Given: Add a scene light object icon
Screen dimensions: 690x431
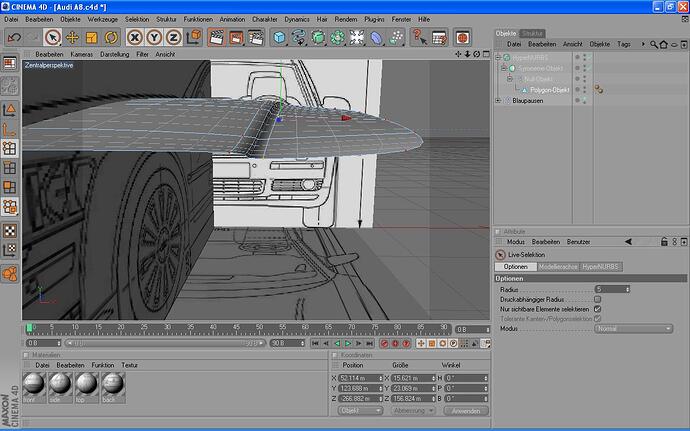Looking at the screenshot, I should click(357, 38).
